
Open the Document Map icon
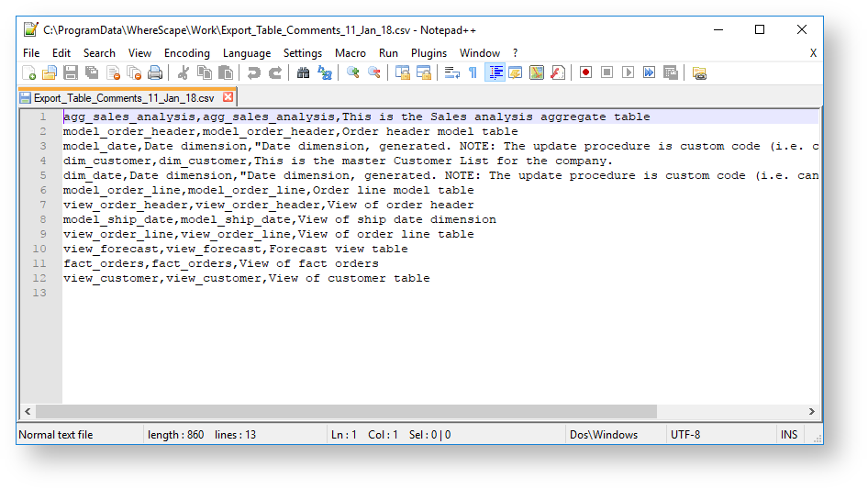point(537,72)
